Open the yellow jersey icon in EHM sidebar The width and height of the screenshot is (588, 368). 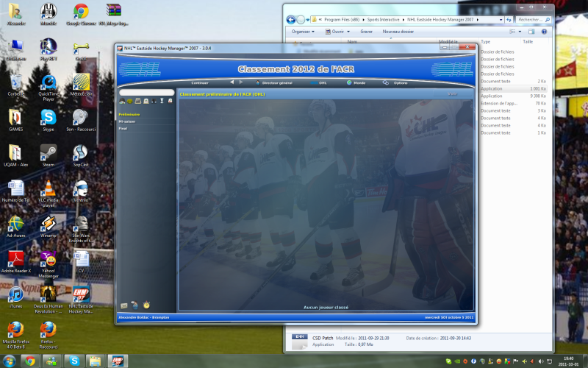130,101
